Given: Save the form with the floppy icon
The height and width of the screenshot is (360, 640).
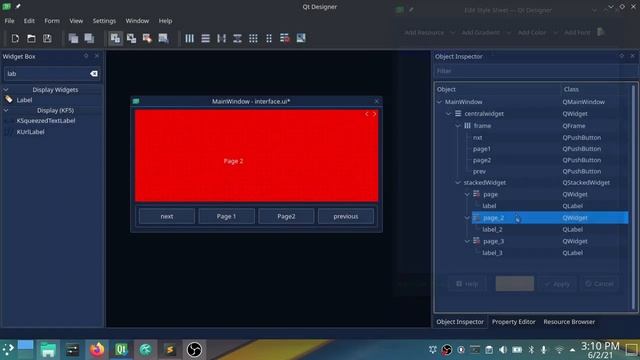Looking at the screenshot, I should pos(47,38).
